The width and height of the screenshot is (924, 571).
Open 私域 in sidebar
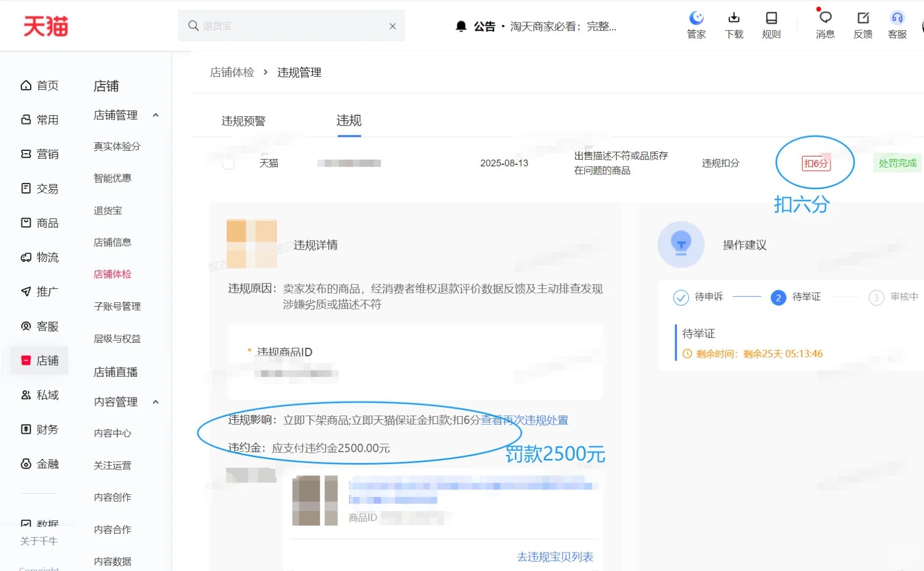click(40, 395)
